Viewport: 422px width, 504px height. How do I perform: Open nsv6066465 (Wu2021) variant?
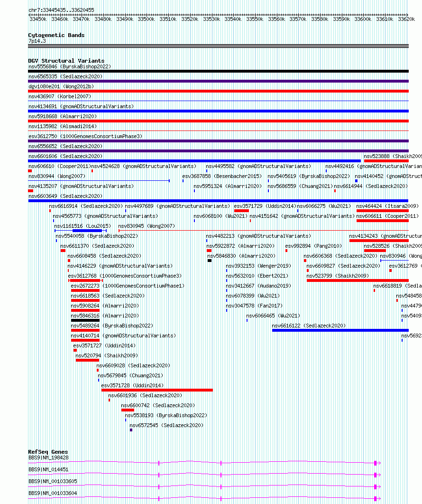(273, 316)
